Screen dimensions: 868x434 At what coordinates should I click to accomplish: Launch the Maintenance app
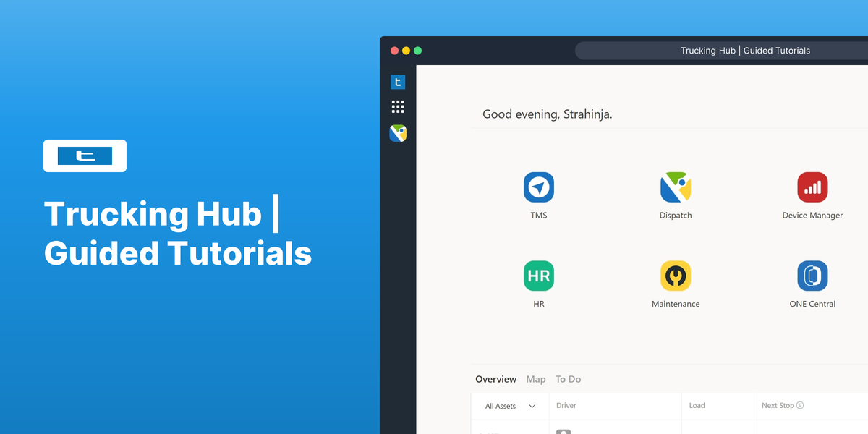click(676, 276)
